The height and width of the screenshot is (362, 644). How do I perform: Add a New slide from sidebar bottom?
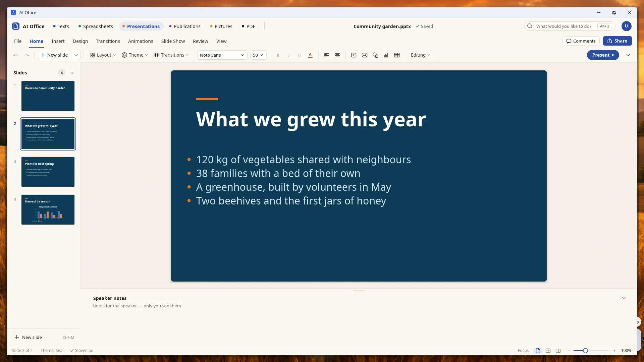[x=44, y=338]
